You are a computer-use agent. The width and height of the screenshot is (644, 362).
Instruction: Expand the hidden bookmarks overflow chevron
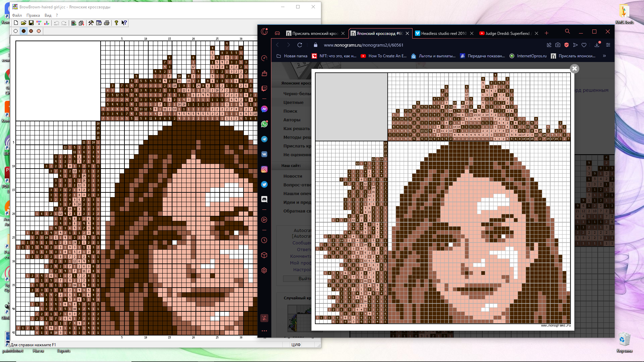coord(604,56)
